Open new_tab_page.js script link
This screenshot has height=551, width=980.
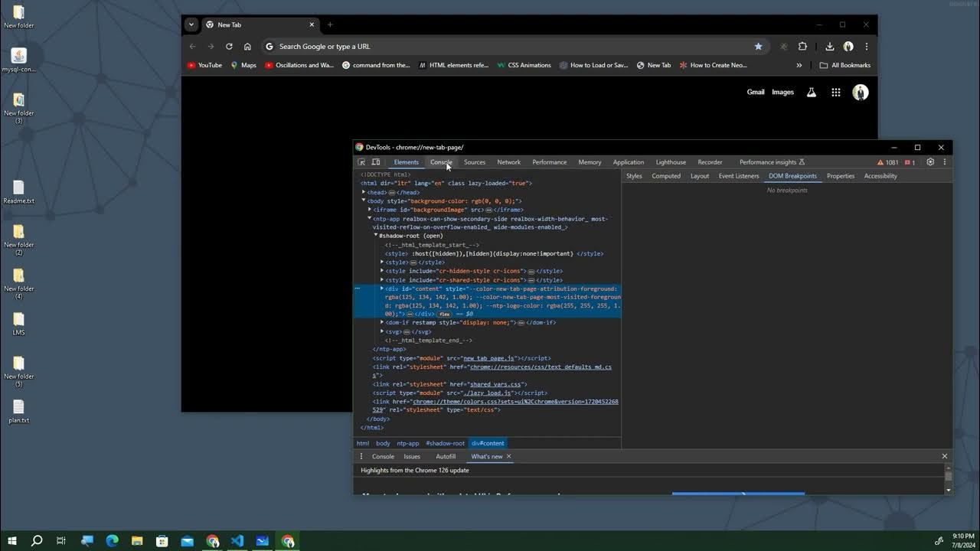click(489, 358)
